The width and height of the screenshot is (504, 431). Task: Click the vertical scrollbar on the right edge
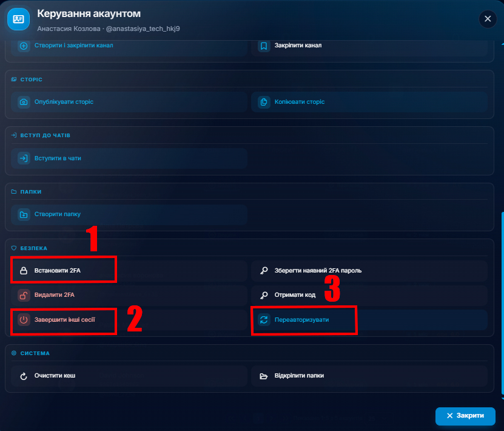point(502,305)
